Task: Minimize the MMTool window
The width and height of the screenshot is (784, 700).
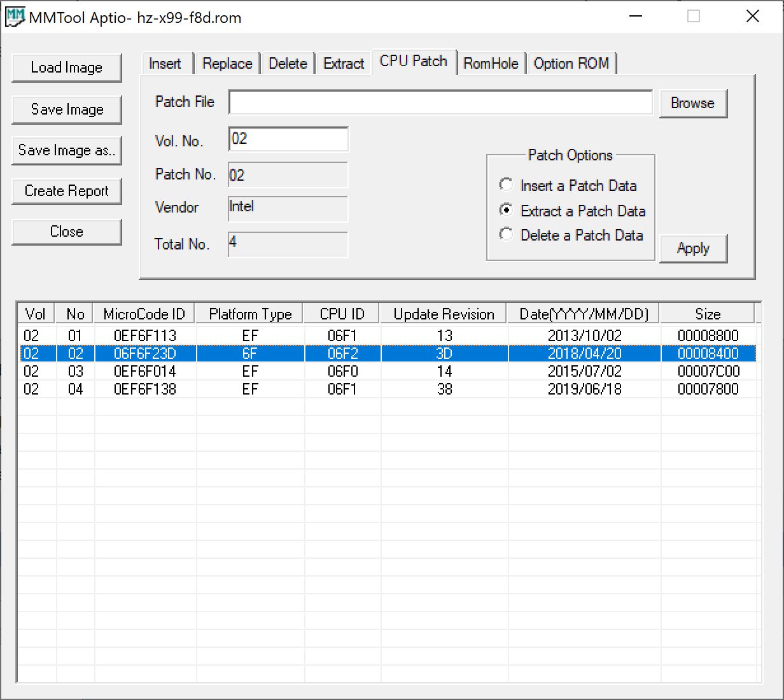Action: [x=635, y=17]
